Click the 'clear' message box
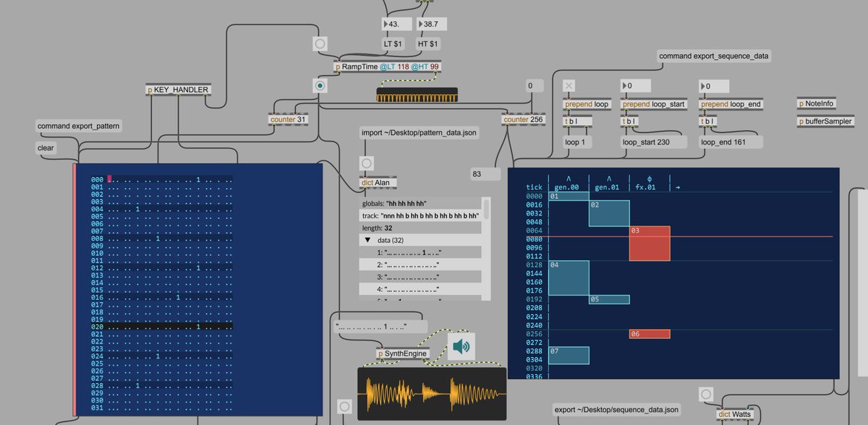This screenshot has width=868, height=425. coord(46,148)
